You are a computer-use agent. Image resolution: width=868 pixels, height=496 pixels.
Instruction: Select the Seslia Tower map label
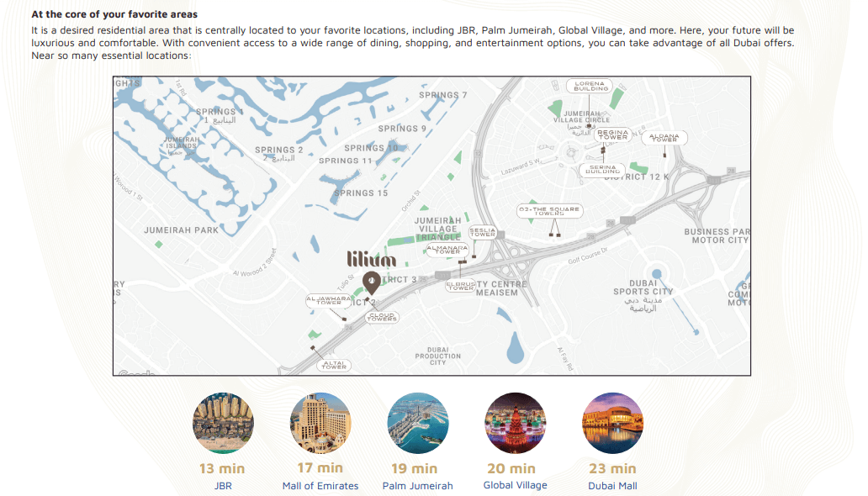coord(483,232)
